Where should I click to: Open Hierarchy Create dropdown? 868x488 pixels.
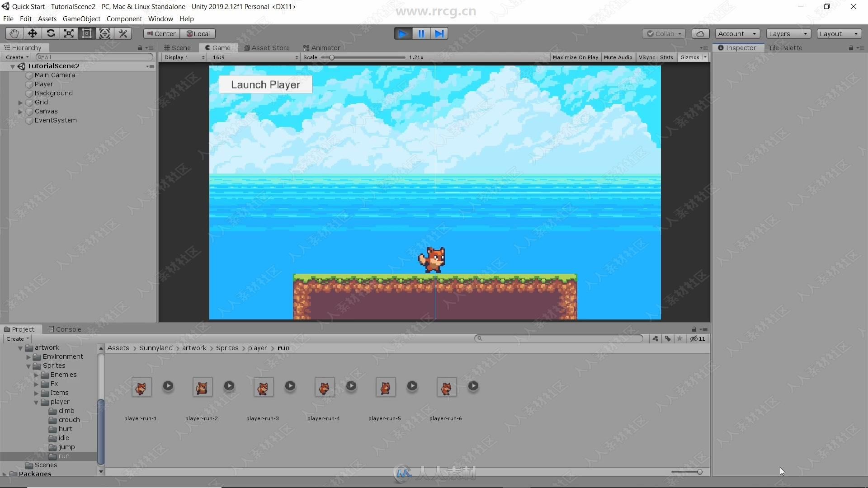[x=17, y=57]
